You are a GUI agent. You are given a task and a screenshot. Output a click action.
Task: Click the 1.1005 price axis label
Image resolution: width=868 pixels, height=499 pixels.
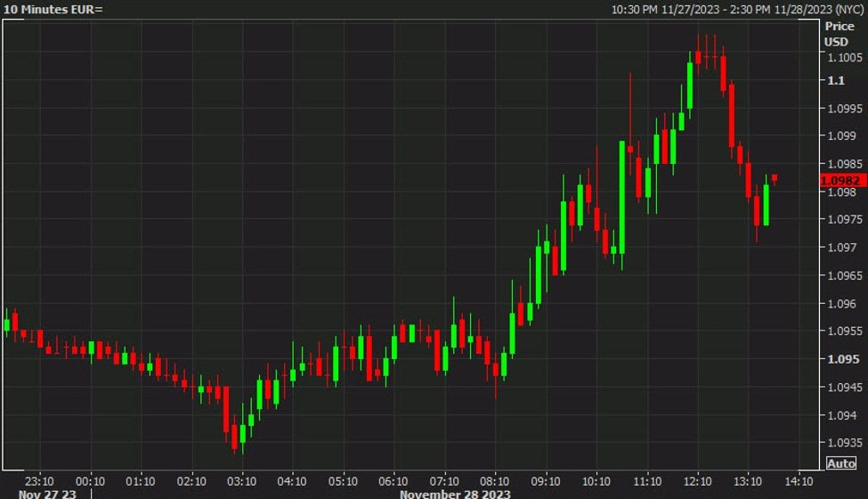(841, 58)
